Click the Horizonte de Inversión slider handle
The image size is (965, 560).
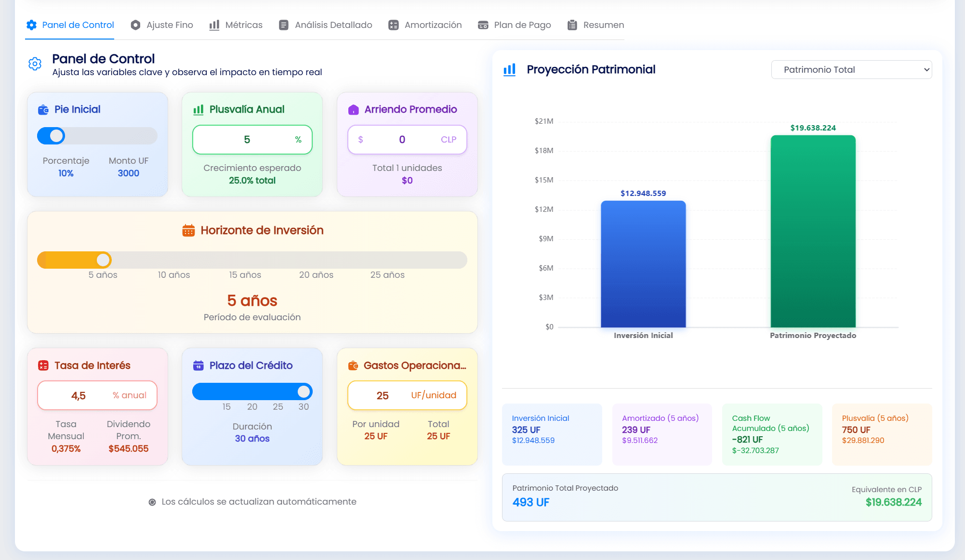coord(103,260)
